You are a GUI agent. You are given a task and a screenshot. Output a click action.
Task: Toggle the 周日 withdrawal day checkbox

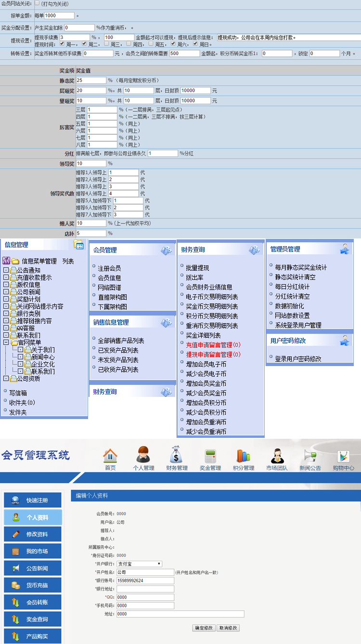(195, 43)
